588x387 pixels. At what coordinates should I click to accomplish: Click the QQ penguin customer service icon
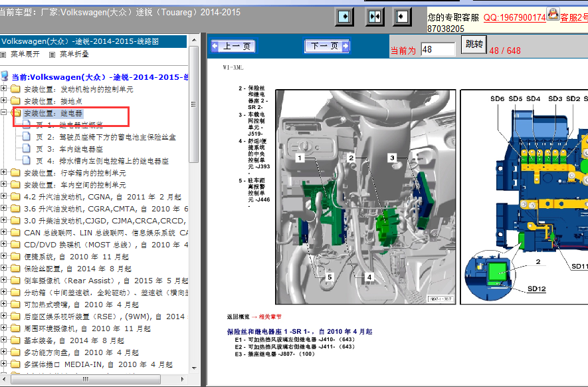point(553,14)
